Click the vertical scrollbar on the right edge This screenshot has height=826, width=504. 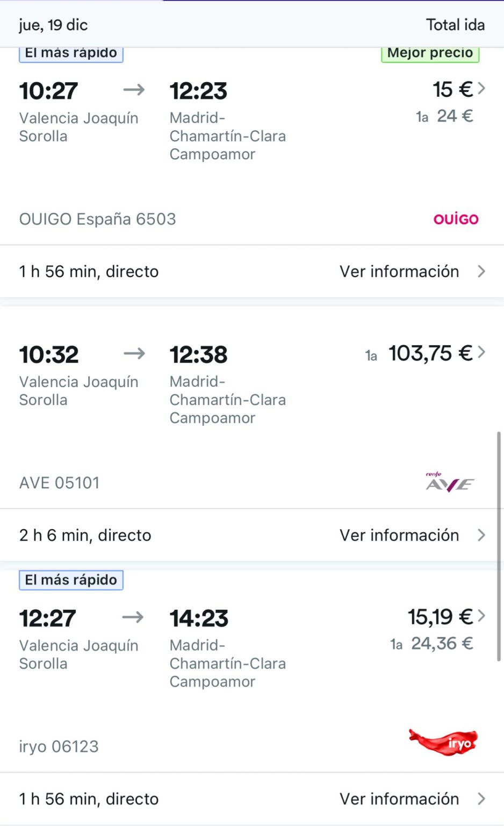point(499,546)
